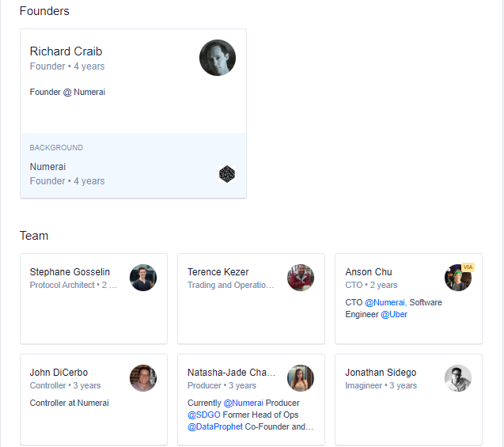Select the Stephane Gosselin name

tap(70, 272)
